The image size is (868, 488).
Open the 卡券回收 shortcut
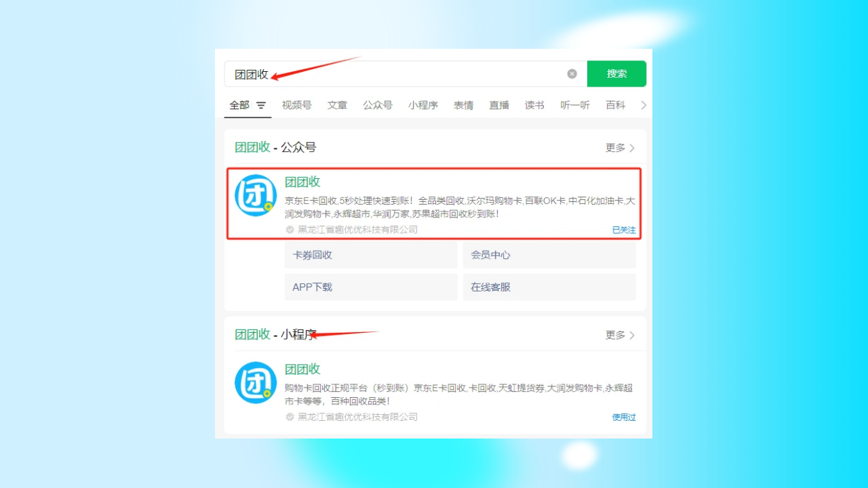pyautogui.click(x=371, y=255)
